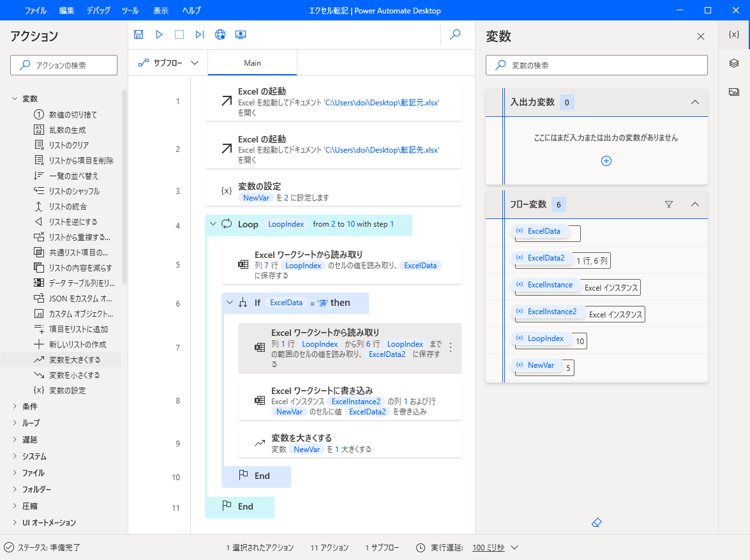Stop the flow with the square icon
Image resolution: width=750 pixels, height=560 pixels.
[179, 34]
